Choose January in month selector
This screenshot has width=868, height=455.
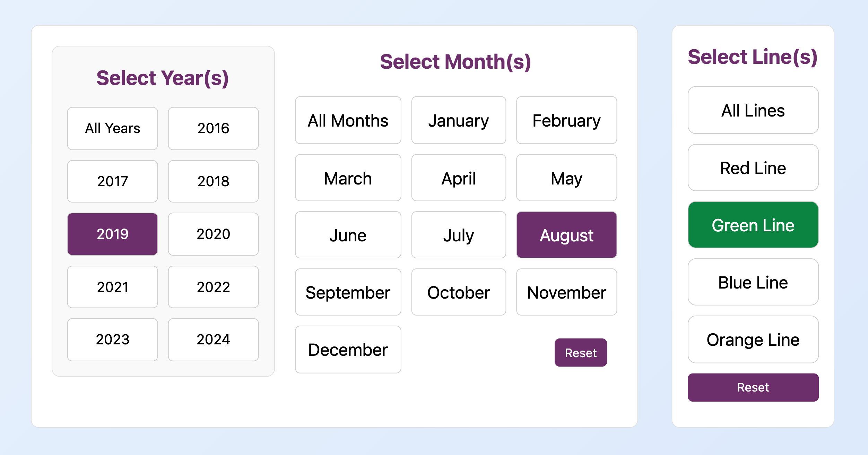(459, 120)
